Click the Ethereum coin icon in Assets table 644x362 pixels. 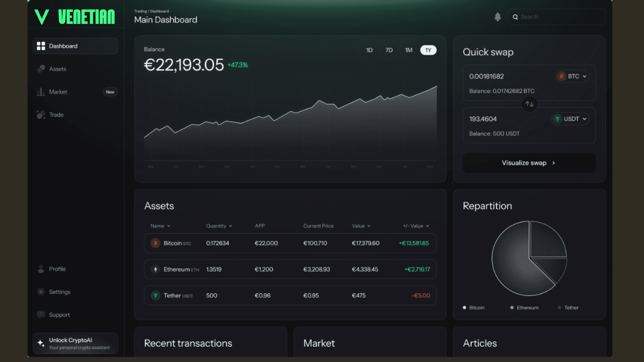coord(155,269)
